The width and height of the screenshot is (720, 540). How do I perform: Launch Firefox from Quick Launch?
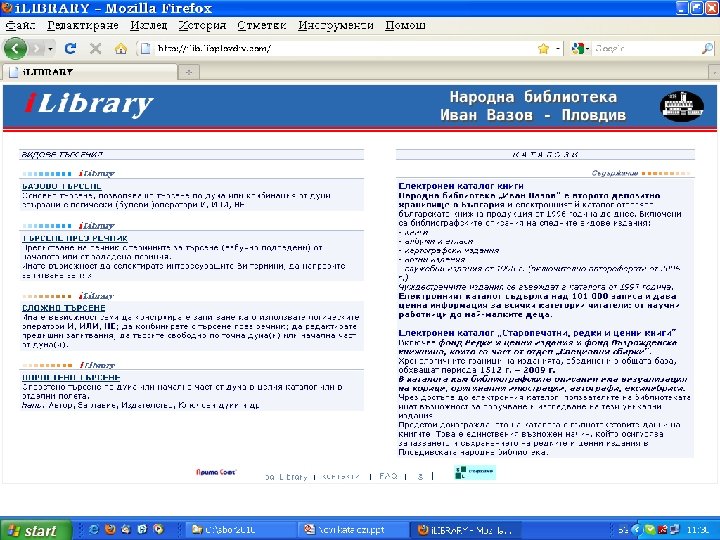pos(110,529)
